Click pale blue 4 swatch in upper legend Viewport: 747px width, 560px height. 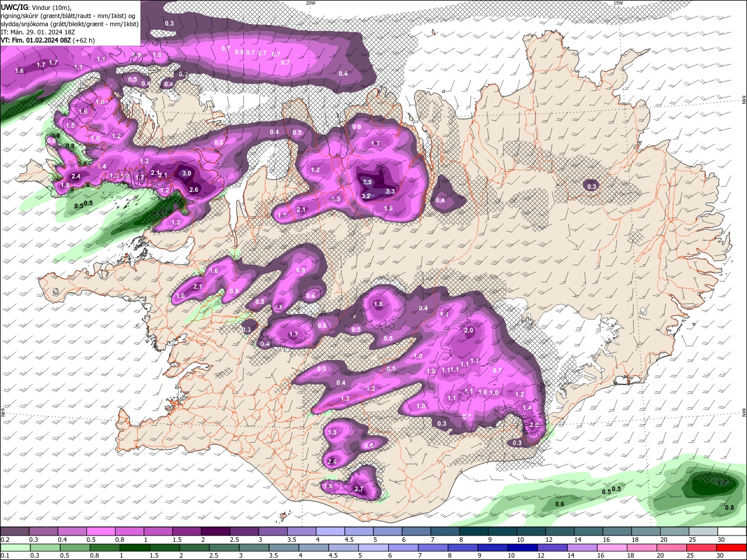pos(330,531)
